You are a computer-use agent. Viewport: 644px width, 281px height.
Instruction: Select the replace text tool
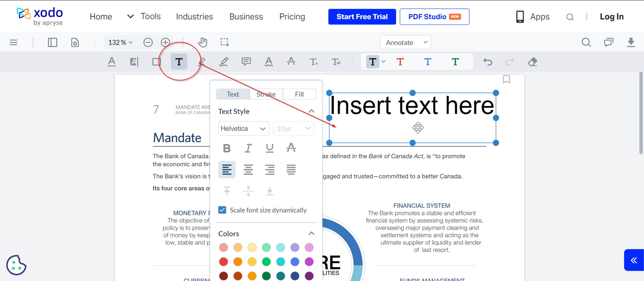point(336,62)
